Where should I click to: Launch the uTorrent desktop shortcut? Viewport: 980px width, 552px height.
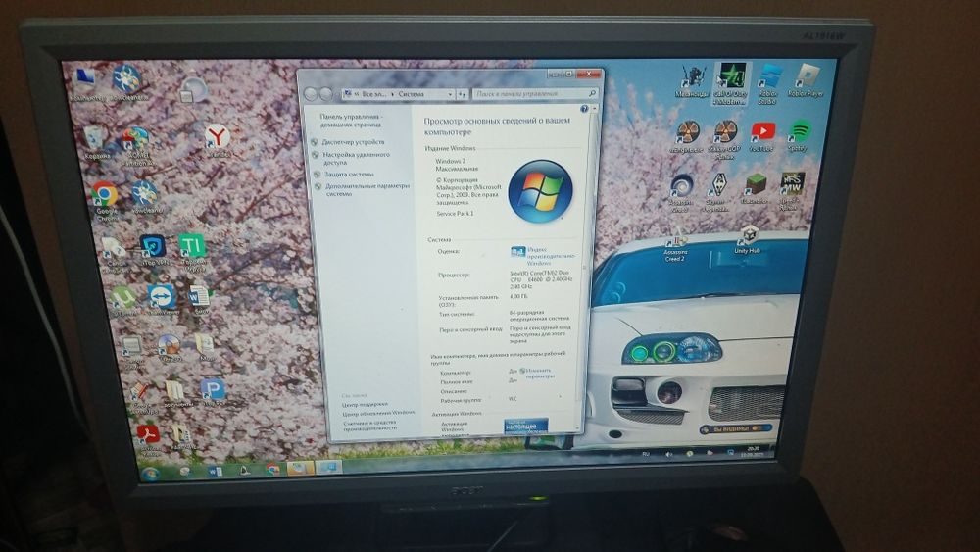[x=122, y=301]
